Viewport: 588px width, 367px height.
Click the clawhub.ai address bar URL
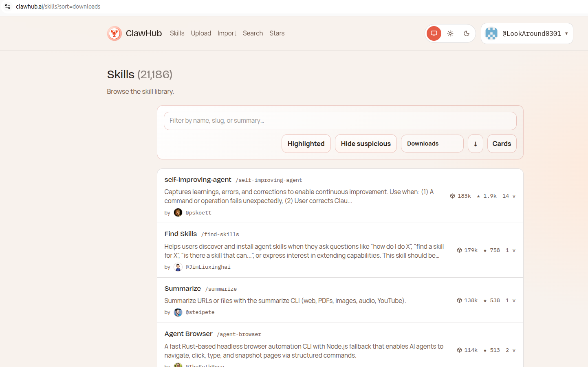(58, 7)
